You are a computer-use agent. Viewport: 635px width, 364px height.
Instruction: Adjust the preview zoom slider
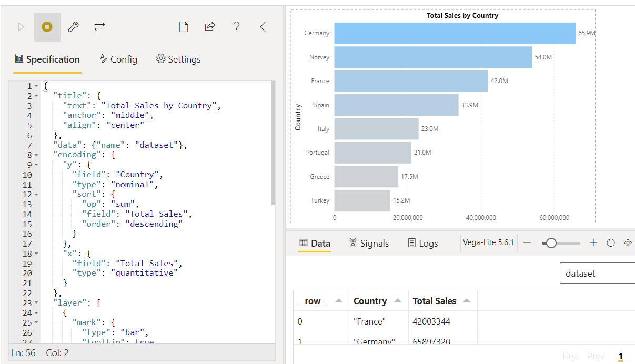[x=551, y=242]
